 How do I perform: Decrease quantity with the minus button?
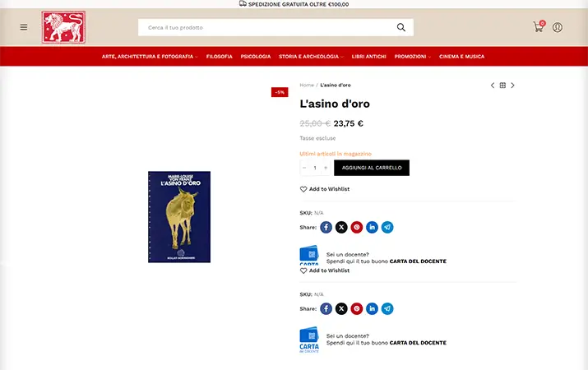[304, 168]
